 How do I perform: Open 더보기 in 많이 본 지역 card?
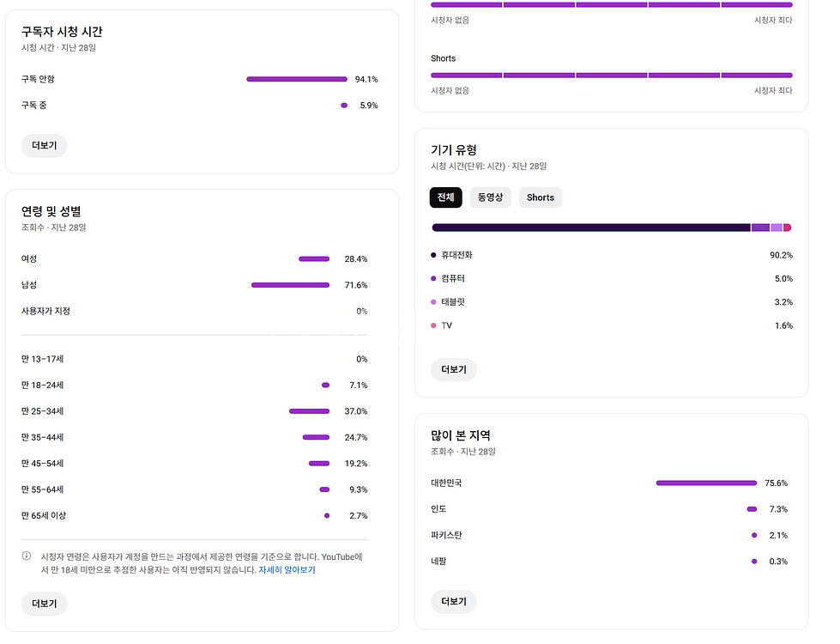click(x=454, y=602)
